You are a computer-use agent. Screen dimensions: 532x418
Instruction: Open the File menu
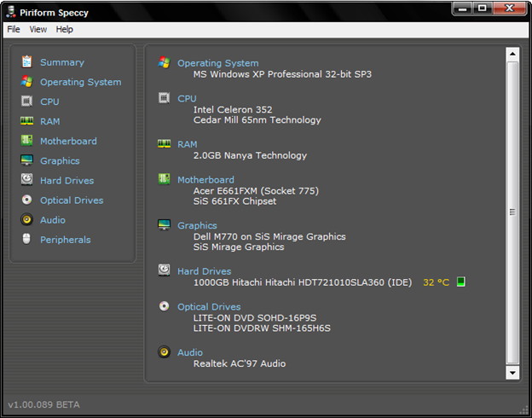tap(14, 30)
